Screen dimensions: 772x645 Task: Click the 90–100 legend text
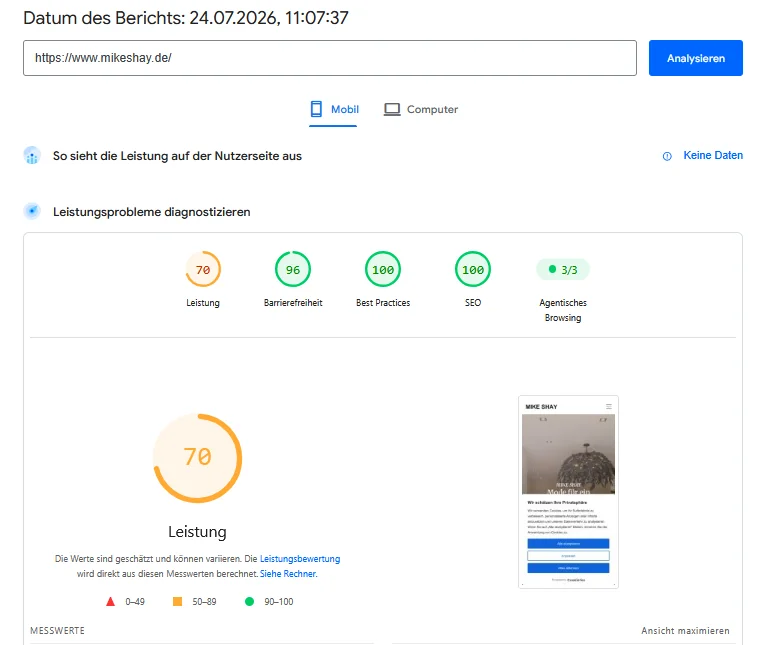(x=279, y=602)
